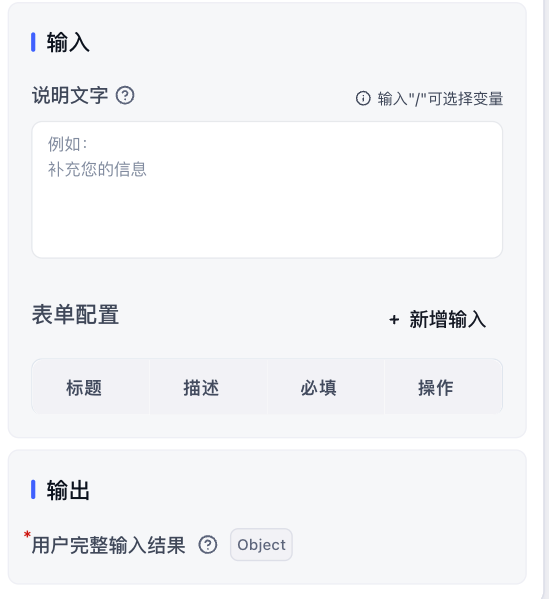Viewport: 549px width, 599px height.
Task: Click the Object type tag
Action: click(261, 545)
